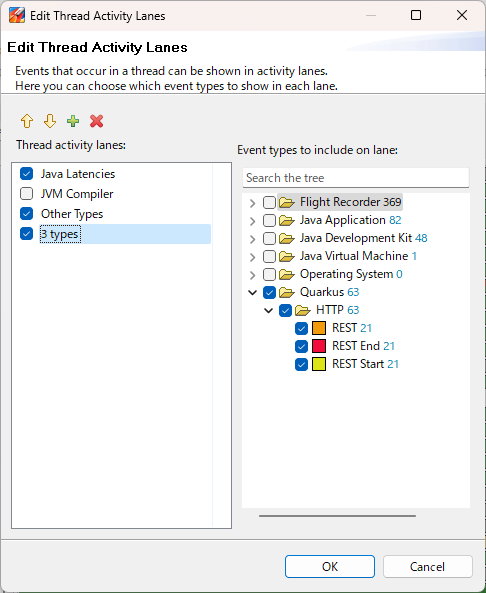Viewport: 486px width, 593px height.
Task: Uncheck the REST event type
Action: click(x=301, y=328)
